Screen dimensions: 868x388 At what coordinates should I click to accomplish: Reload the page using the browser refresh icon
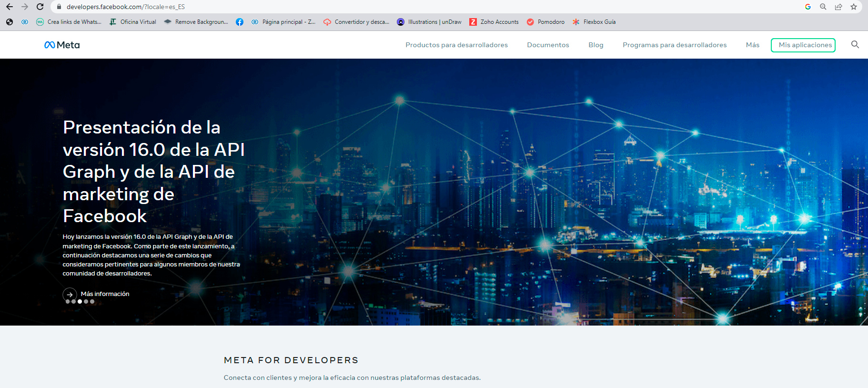(40, 7)
